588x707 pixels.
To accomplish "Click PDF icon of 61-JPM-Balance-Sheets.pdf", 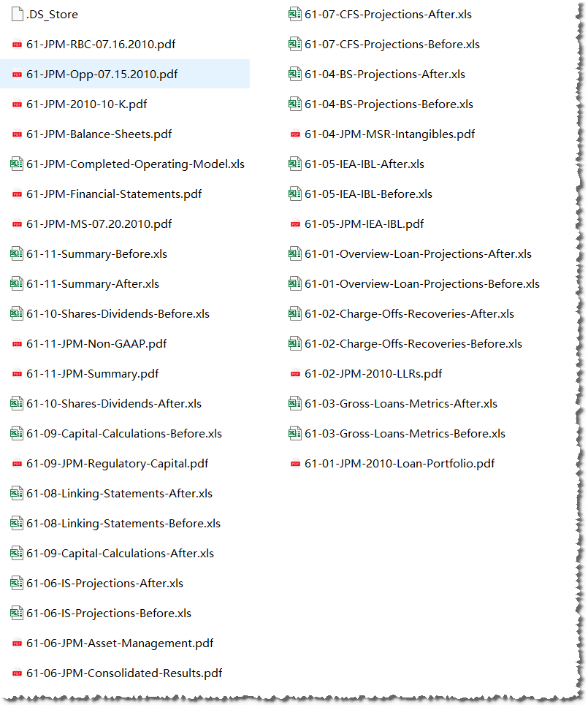I will (17, 134).
